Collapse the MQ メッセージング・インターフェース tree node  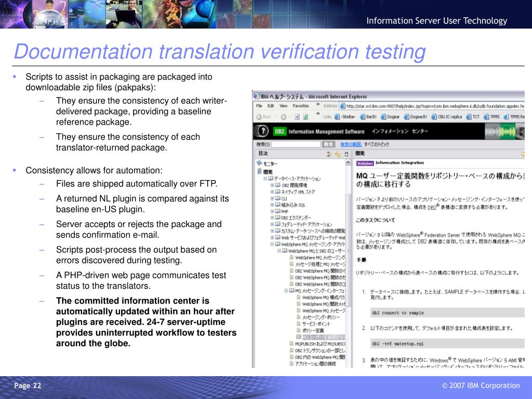click(286, 291)
